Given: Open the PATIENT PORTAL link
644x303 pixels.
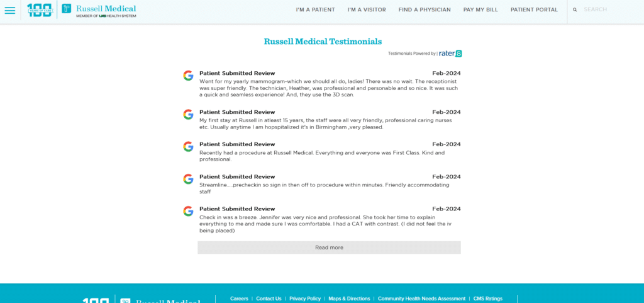Looking at the screenshot, I should point(535,10).
